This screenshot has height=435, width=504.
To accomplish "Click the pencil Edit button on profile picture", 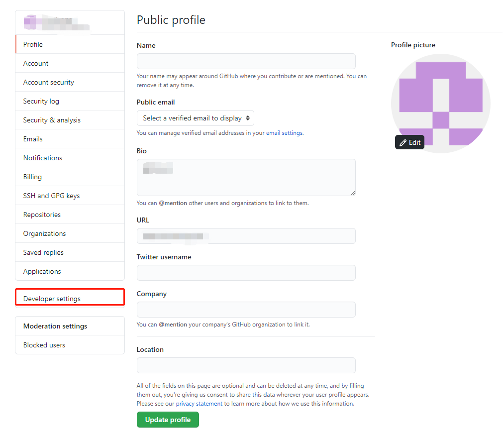I will point(409,142).
